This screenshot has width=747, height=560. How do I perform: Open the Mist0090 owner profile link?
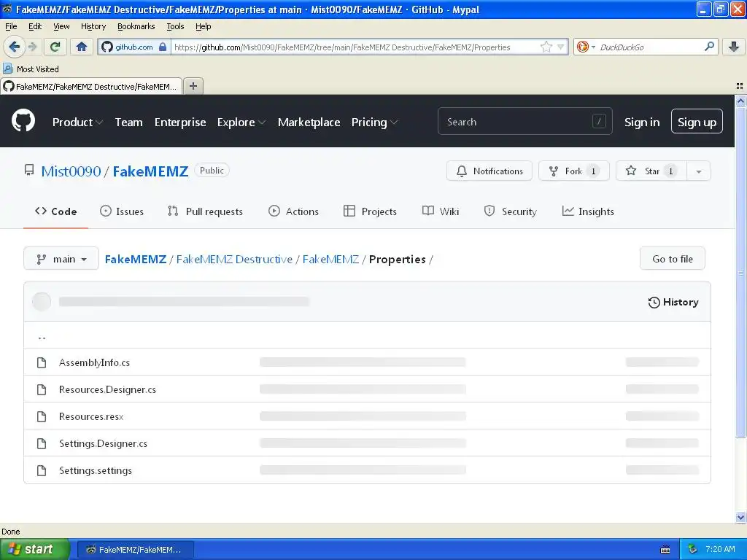click(x=71, y=171)
